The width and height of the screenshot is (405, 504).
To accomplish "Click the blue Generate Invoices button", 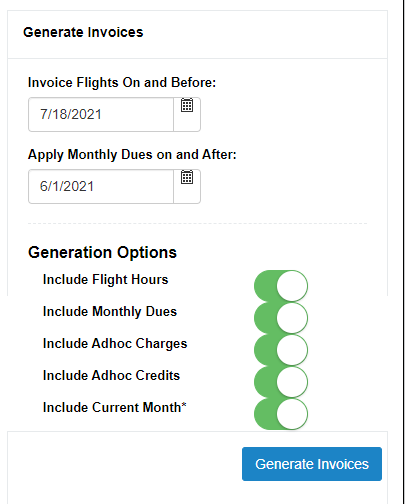I will pyautogui.click(x=312, y=464).
